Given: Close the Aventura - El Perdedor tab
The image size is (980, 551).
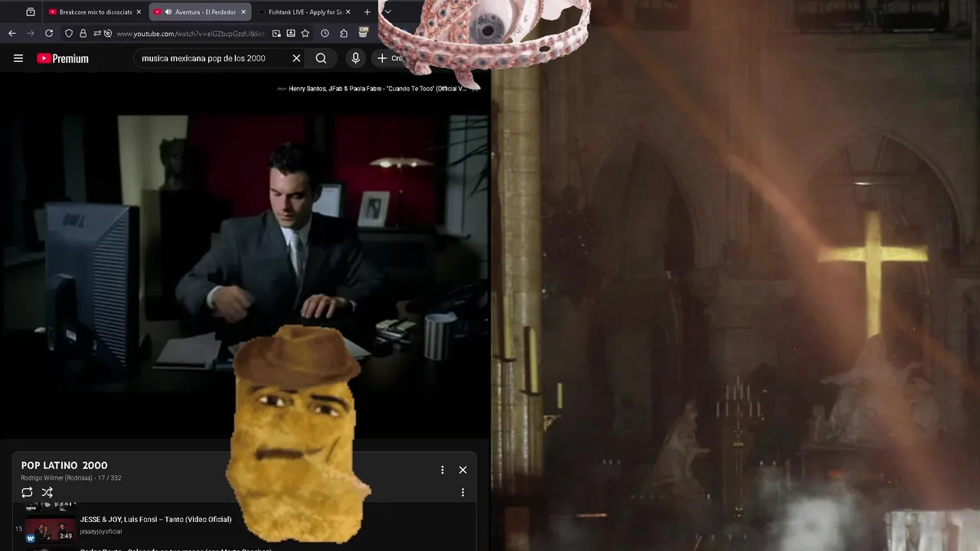Looking at the screenshot, I should [243, 12].
